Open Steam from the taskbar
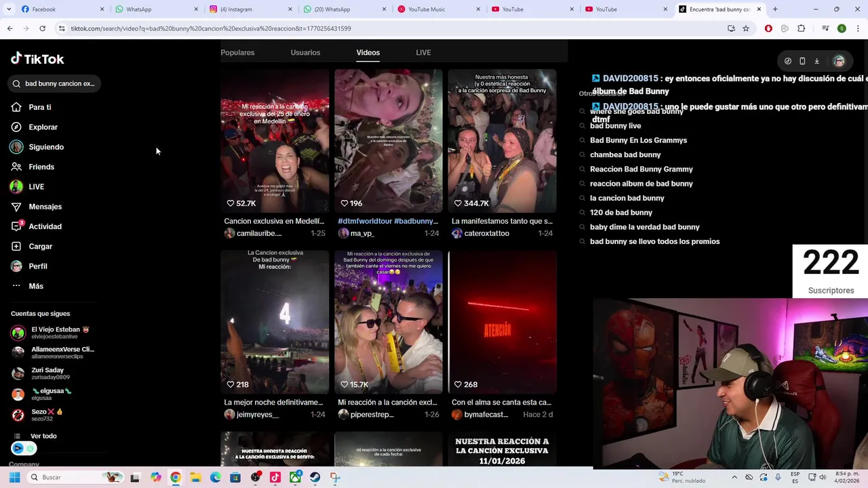Image resolution: width=868 pixels, height=488 pixels. click(315, 477)
